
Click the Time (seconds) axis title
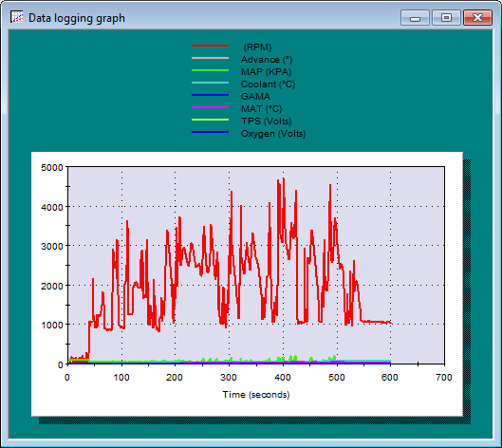[256, 395]
